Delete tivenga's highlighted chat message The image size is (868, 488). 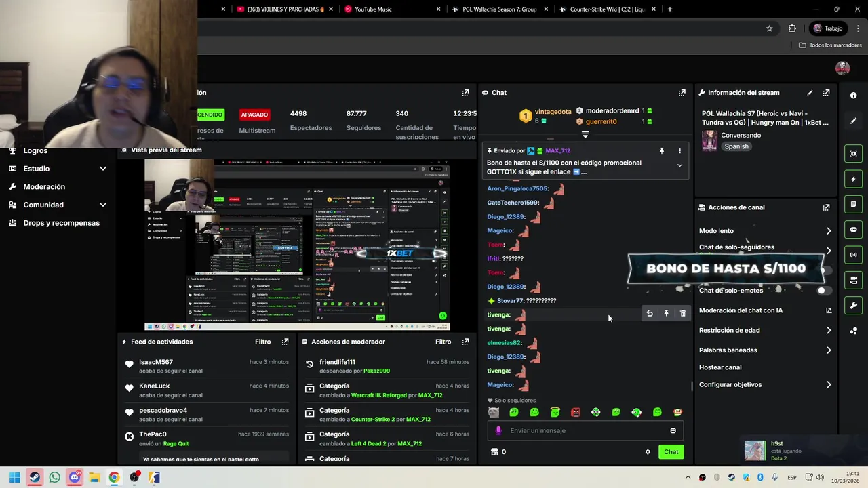pyautogui.click(x=683, y=314)
